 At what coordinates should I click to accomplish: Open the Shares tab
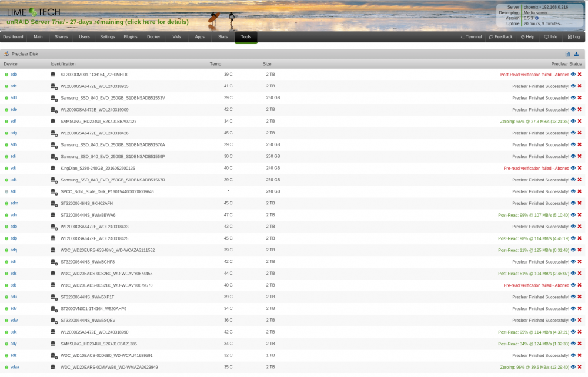pos(61,36)
